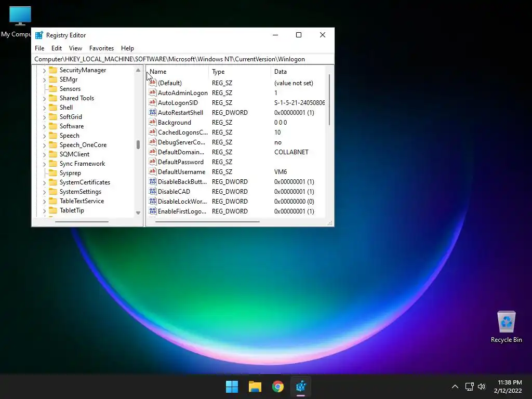Screen dimensions: 532x399
Task: Click the AutoLogonSID string icon
Action: coord(153,102)
